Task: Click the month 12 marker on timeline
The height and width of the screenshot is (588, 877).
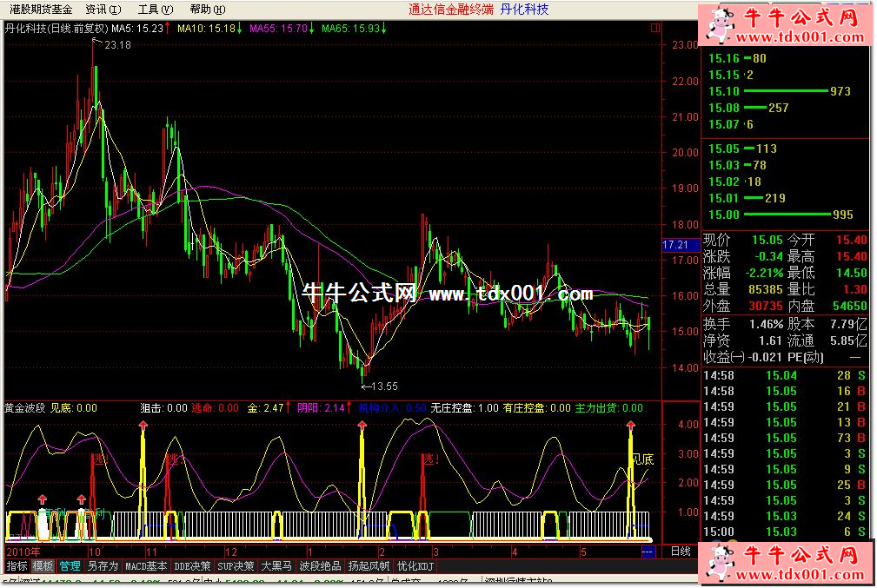Action: (x=231, y=552)
